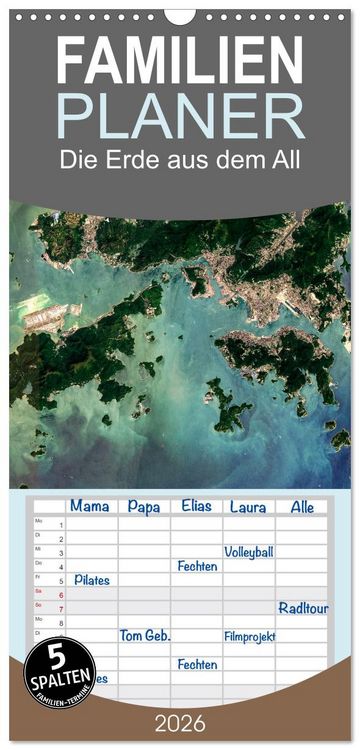Select the Papa column header

143,507
